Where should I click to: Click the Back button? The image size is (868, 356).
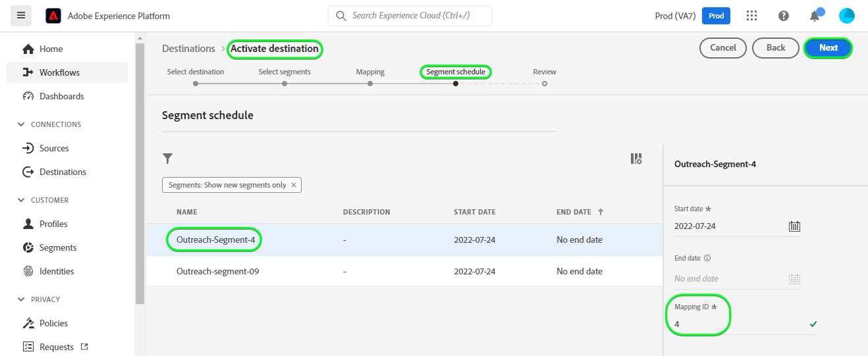coord(776,47)
